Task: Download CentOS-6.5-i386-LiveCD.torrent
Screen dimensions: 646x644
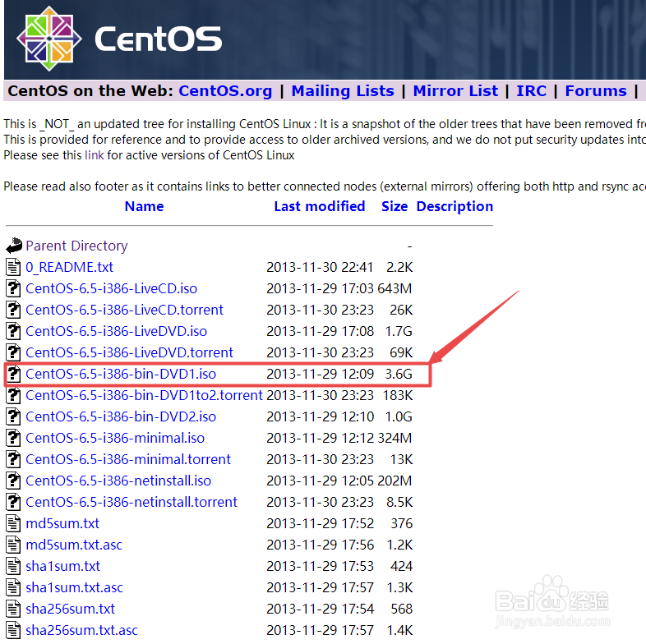Action: click(124, 310)
